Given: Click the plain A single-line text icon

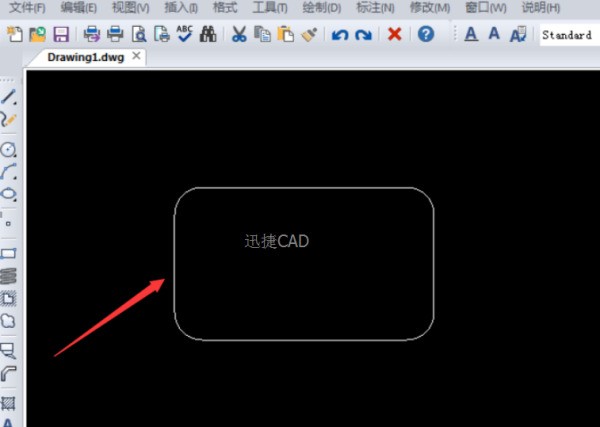Looking at the screenshot, I should pyautogui.click(x=494, y=34).
